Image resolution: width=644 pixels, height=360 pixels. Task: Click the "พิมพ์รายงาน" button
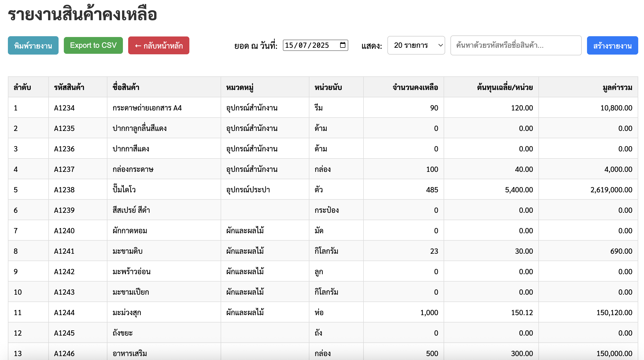pos(33,45)
